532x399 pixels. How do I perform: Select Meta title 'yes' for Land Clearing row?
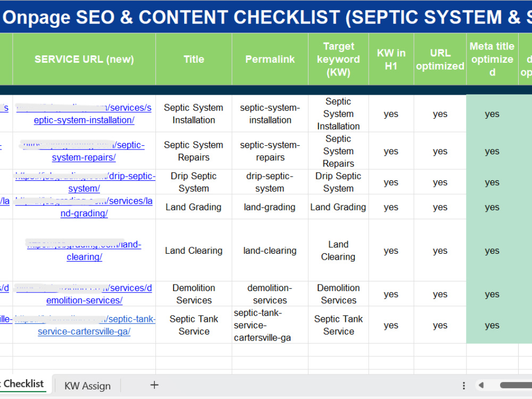coord(492,251)
